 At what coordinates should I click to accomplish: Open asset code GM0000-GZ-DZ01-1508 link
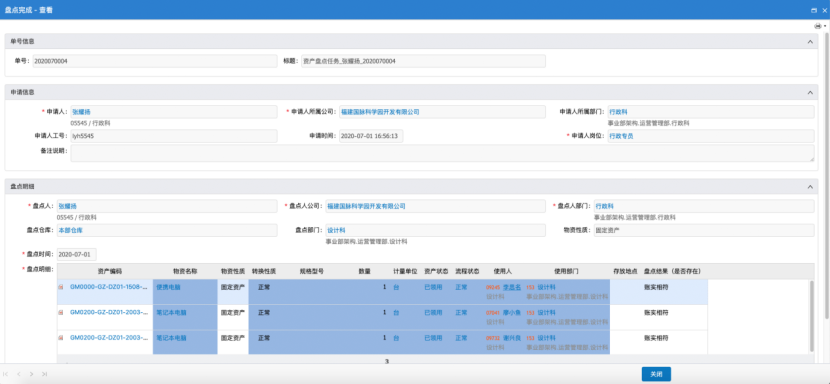(109, 287)
